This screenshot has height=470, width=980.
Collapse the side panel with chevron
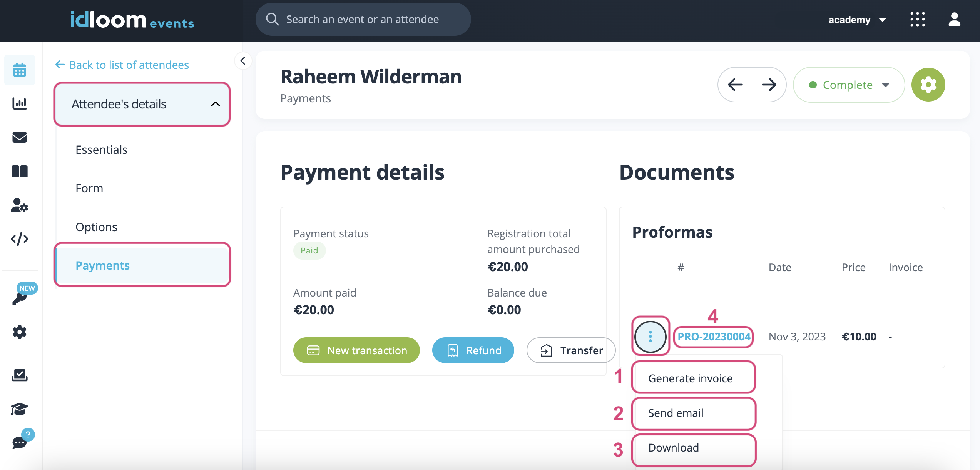click(243, 61)
